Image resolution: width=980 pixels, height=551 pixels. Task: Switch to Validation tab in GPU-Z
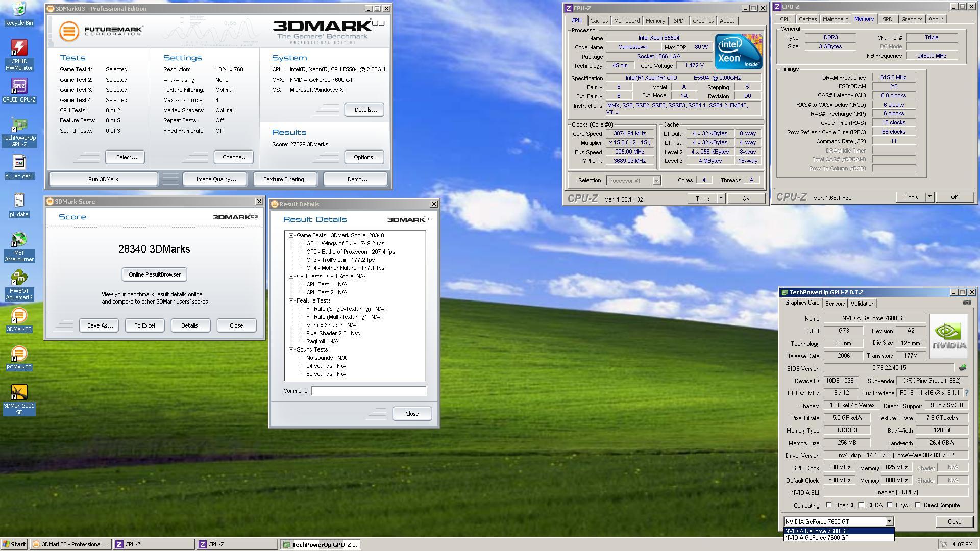[862, 304]
